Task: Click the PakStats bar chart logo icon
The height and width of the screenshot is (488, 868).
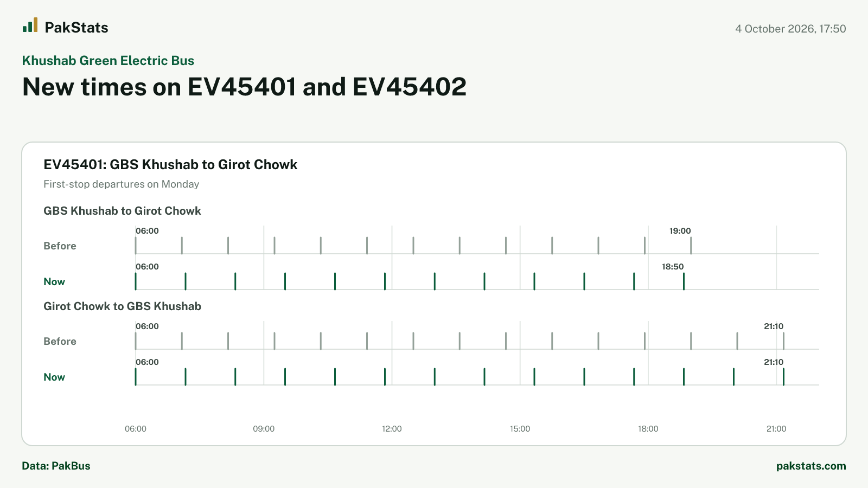Action: [x=30, y=25]
